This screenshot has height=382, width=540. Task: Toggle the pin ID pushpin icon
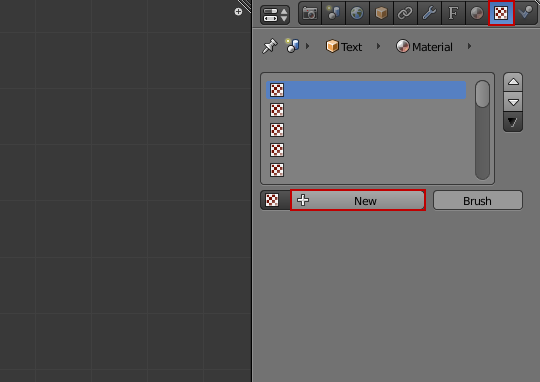click(x=270, y=46)
